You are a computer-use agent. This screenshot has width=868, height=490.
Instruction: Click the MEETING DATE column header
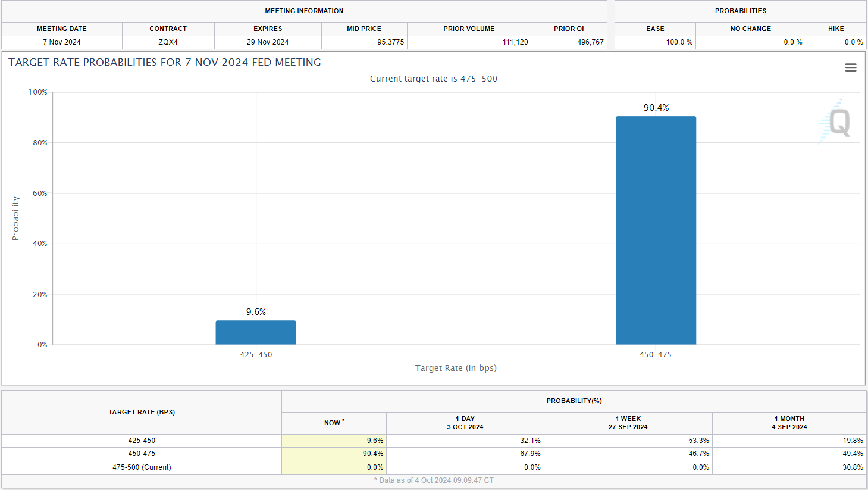point(62,29)
